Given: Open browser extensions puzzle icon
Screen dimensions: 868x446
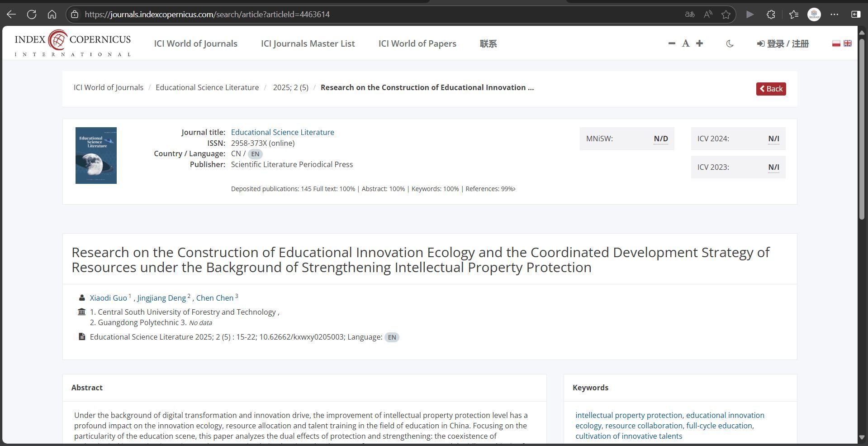Looking at the screenshot, I should [771, 14].
